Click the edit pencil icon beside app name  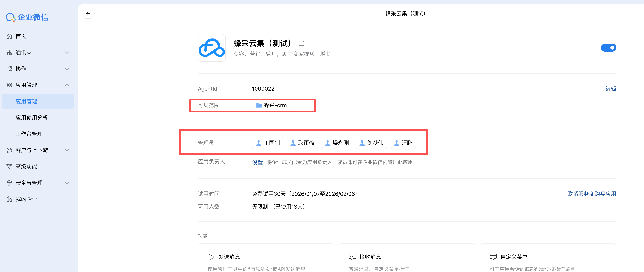[301, 43]
